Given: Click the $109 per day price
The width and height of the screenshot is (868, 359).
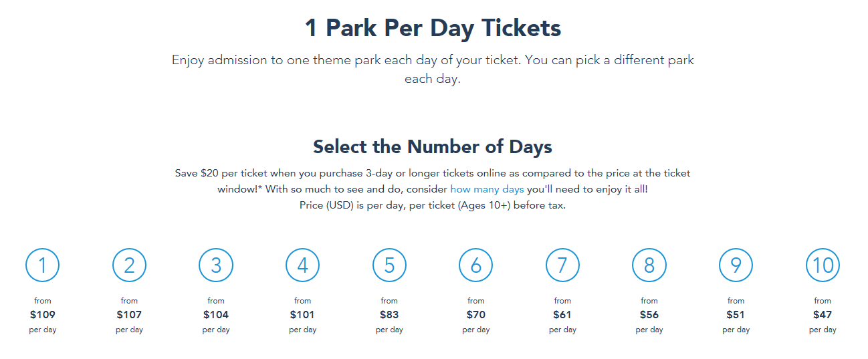Looking at the screenshot, I should [43, 315].
